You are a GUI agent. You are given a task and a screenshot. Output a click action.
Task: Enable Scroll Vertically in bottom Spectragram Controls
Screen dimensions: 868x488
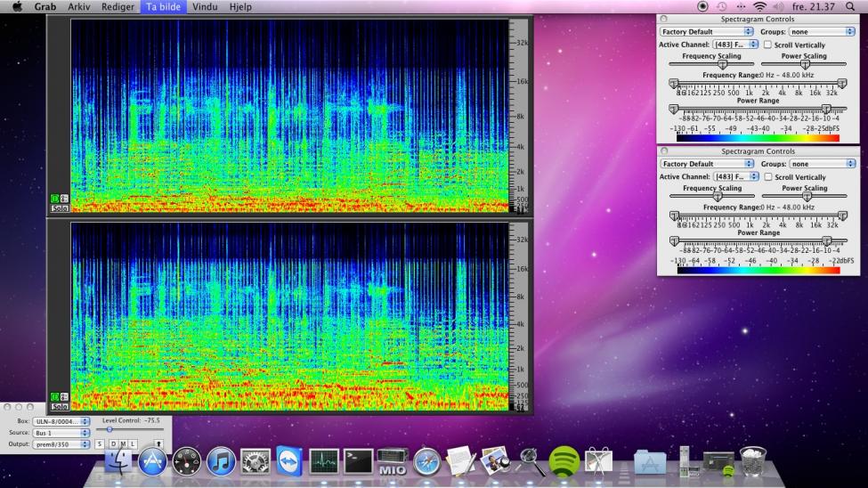click(767, 177)
